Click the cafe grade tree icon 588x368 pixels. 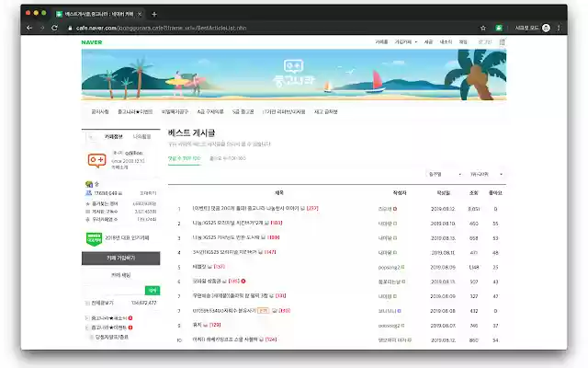(88, 184)
